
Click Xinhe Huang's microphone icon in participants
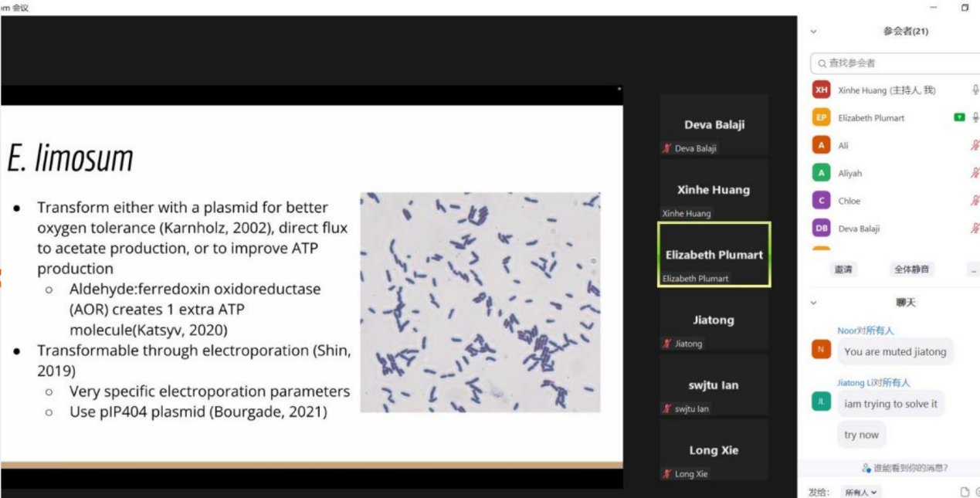pos(975,90)
